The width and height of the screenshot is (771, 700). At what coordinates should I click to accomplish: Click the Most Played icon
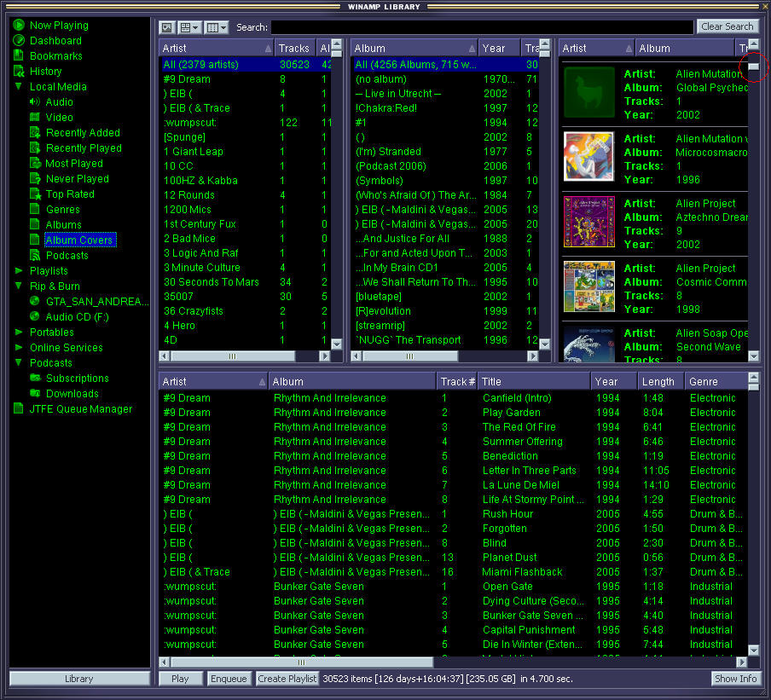pos(34,163)
